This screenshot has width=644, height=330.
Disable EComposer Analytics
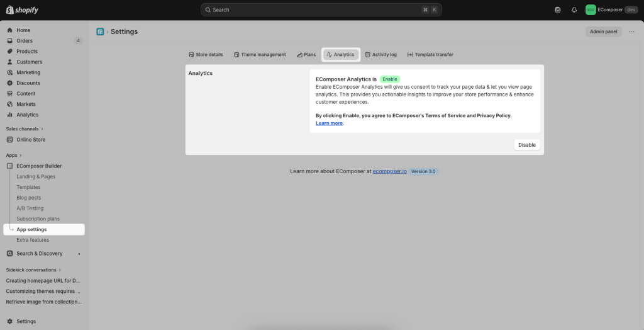pos(526,145)
